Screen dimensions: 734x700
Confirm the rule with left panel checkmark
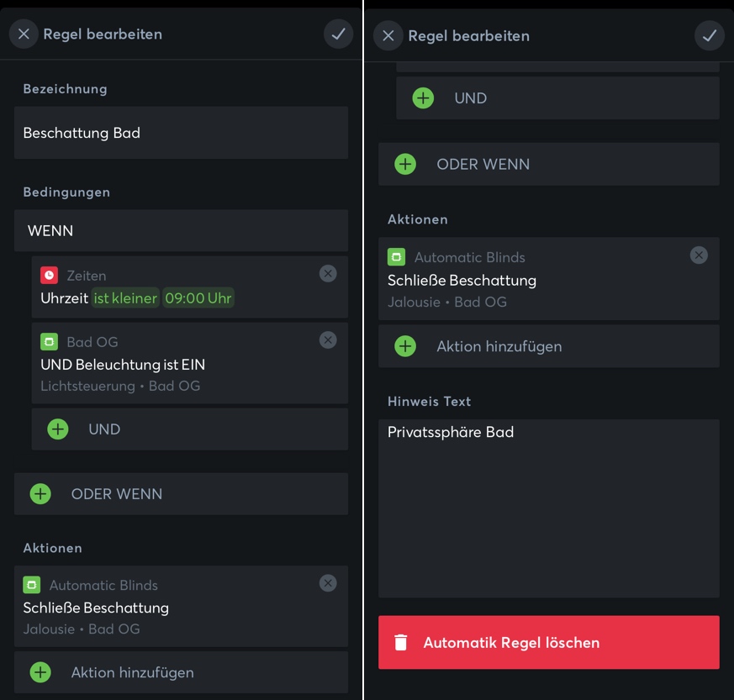pos(338,34)
